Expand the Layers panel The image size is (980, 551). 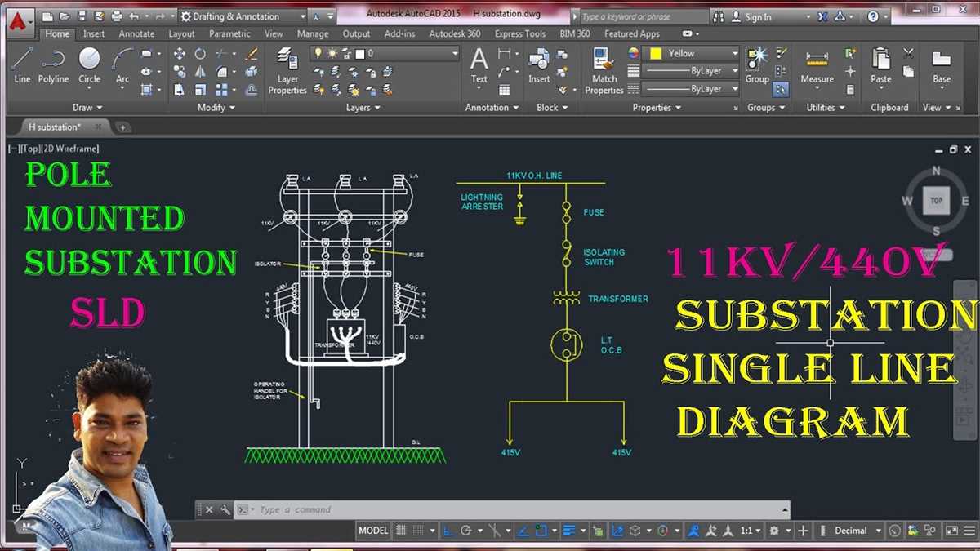tap(363, 108)
